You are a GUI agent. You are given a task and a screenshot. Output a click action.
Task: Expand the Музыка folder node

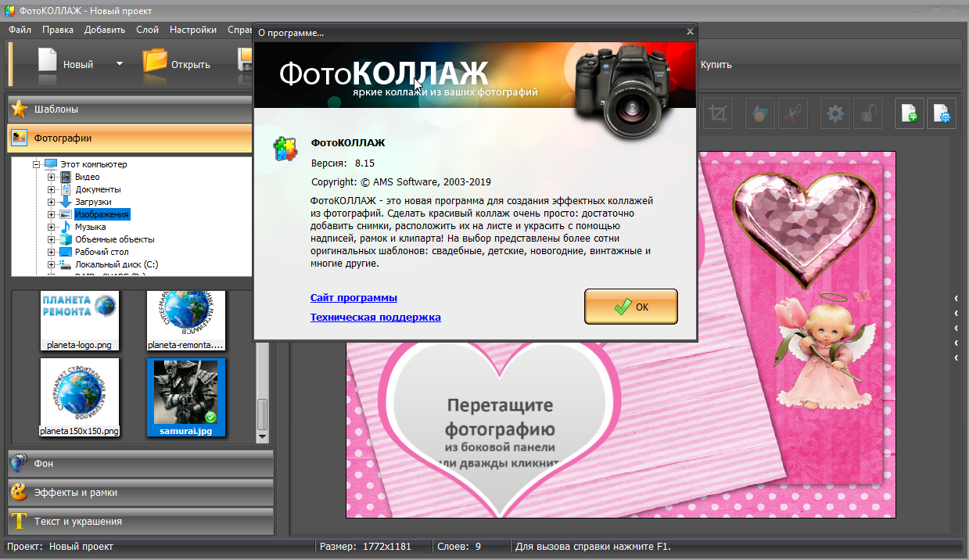point(52,227)
